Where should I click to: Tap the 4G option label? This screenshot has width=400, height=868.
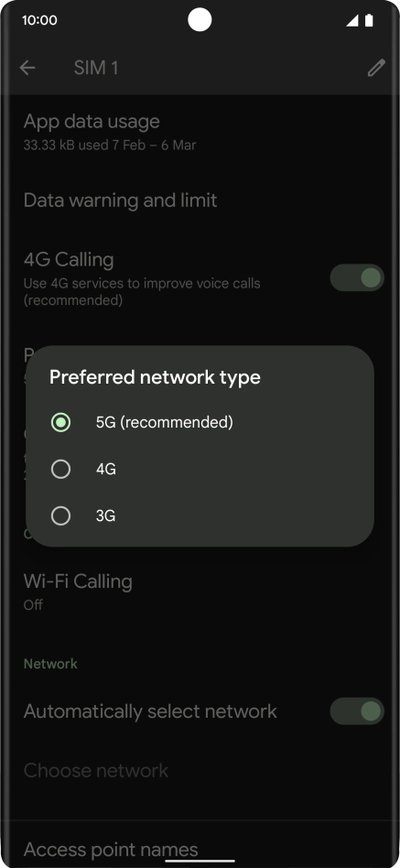pyautogui.click(x=105, y=470)
